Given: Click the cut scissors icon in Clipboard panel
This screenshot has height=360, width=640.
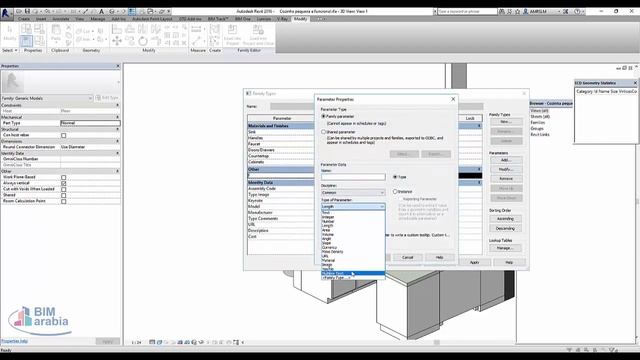Looking at the screenshot, I should click(x=68, y=27).
